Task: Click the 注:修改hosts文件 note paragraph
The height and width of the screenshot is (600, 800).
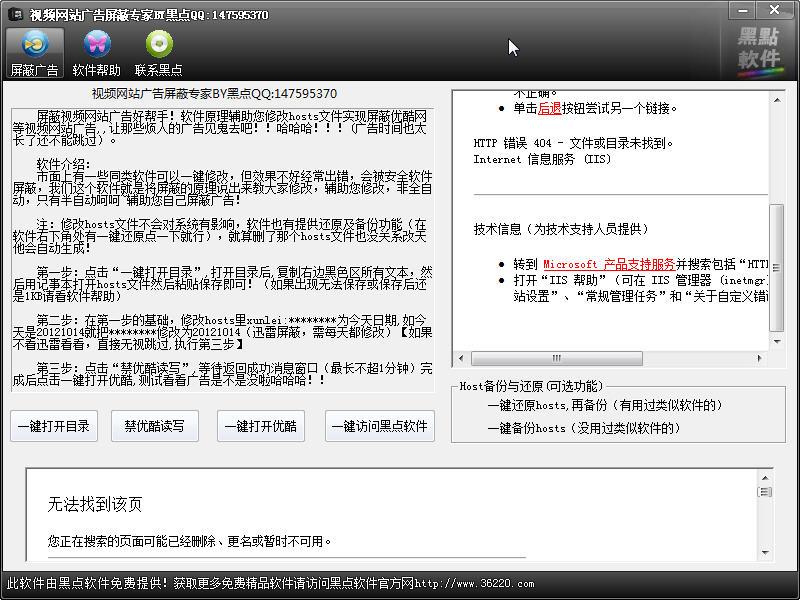Action: 219,236
